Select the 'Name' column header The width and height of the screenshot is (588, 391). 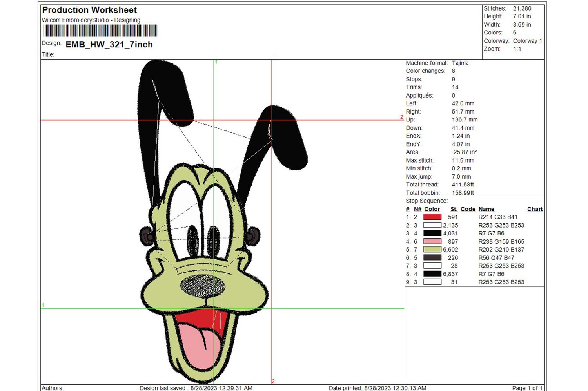[x=486, y=209]
